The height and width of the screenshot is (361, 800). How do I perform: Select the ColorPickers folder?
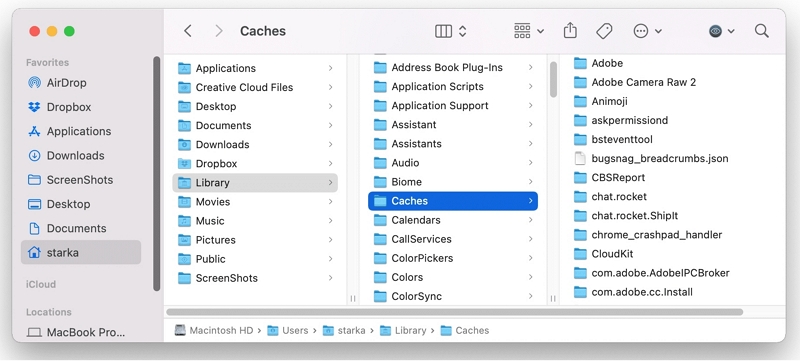[453, 258]
